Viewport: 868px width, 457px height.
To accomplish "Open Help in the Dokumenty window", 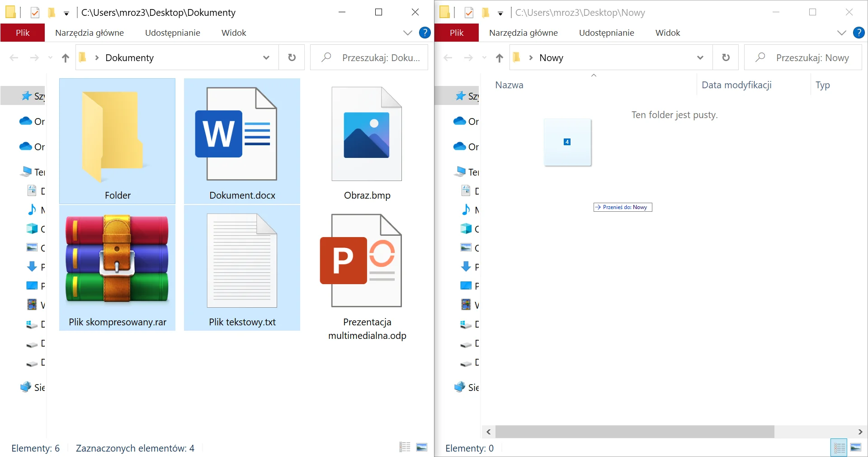I will pos(425,33).
